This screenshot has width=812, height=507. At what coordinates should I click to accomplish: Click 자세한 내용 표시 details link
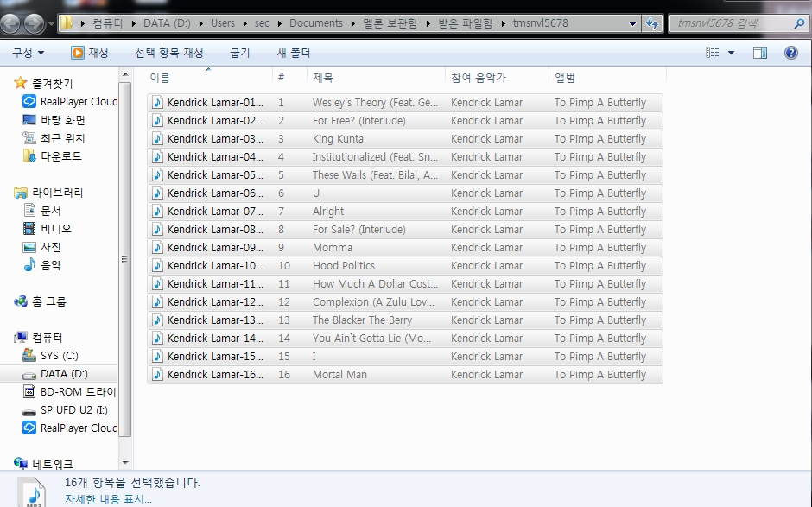pyautogui.click(x=108, y=498)
